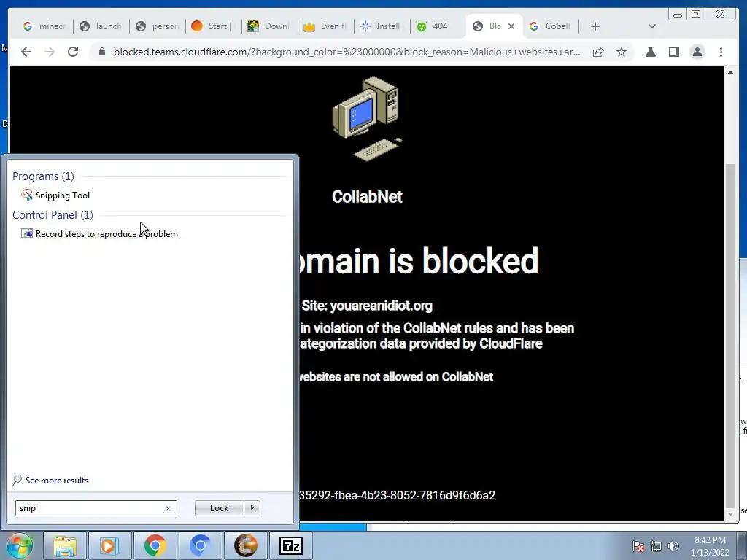Switch to the minecr Google tab
This screenshot has width=747, height=560.
pyautogui.click(x=44, y=26)
